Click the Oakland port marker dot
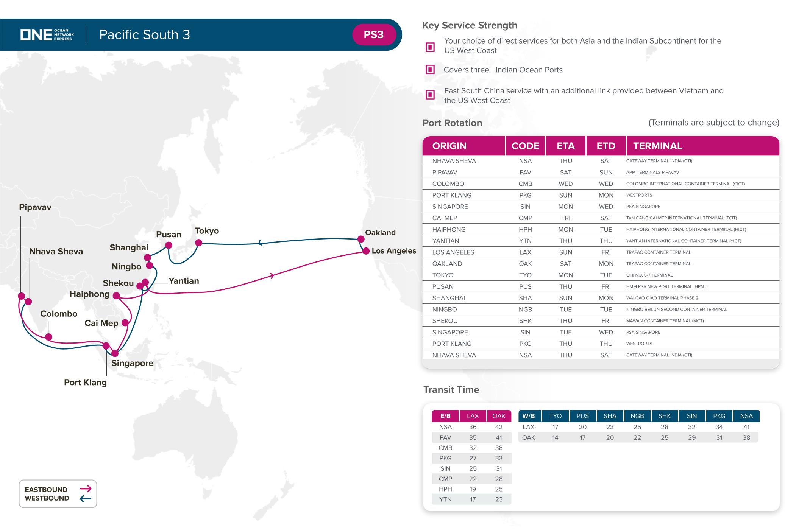 click(x=361, y=239)
